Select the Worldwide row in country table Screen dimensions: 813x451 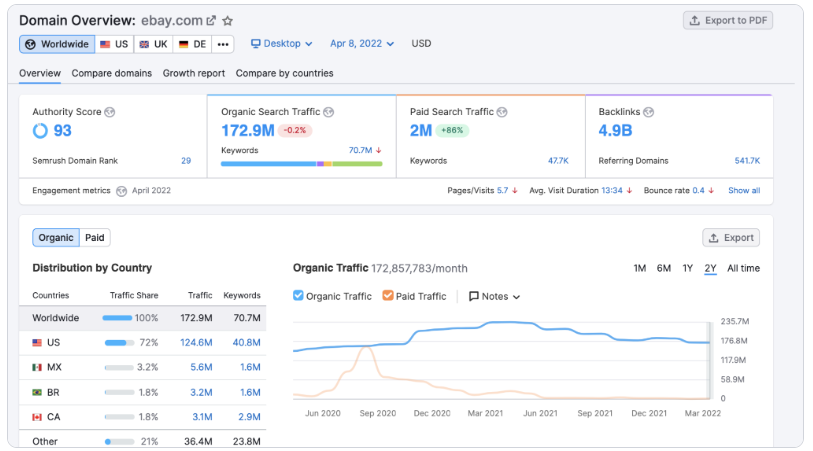[143, 318]
